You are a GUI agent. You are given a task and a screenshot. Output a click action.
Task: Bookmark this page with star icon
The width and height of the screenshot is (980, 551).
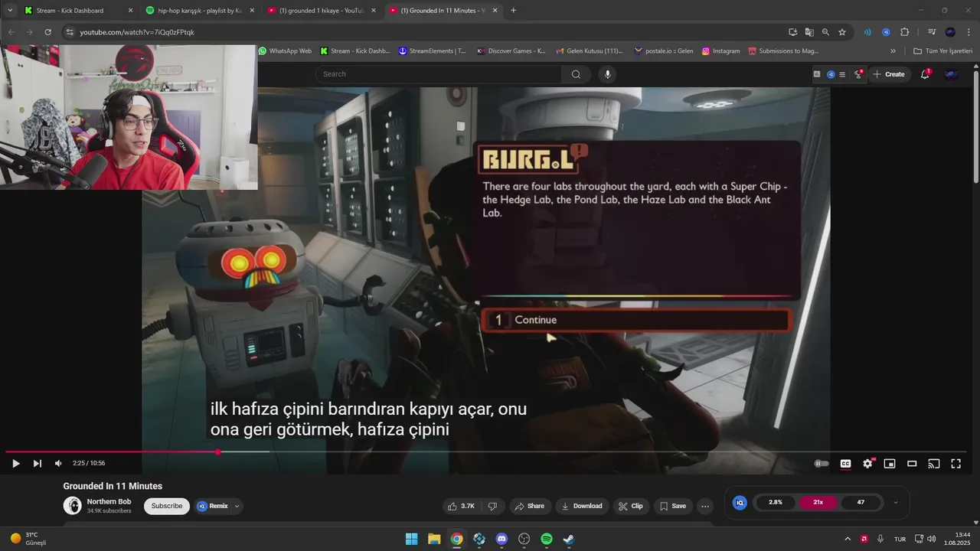[x=842, y=32]
